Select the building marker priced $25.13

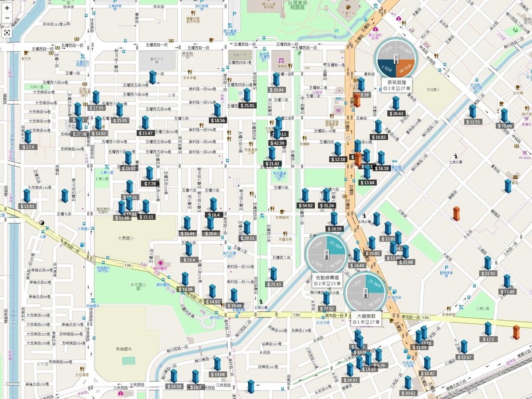coord(274,274)
